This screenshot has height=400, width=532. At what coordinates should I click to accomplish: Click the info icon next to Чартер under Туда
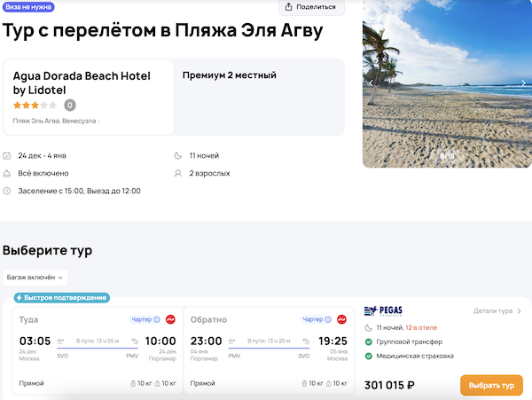point(157,319)
